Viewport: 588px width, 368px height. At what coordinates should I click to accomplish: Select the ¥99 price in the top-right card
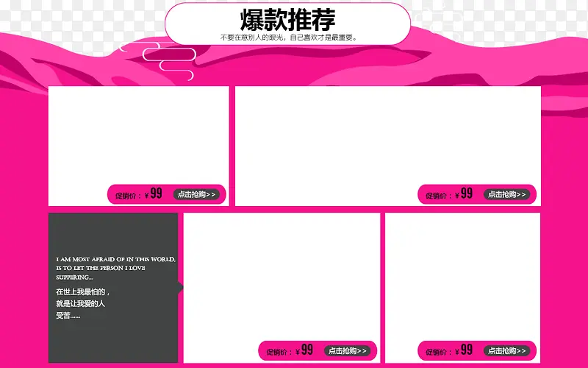pyautogui.click(x=464, y=194)
